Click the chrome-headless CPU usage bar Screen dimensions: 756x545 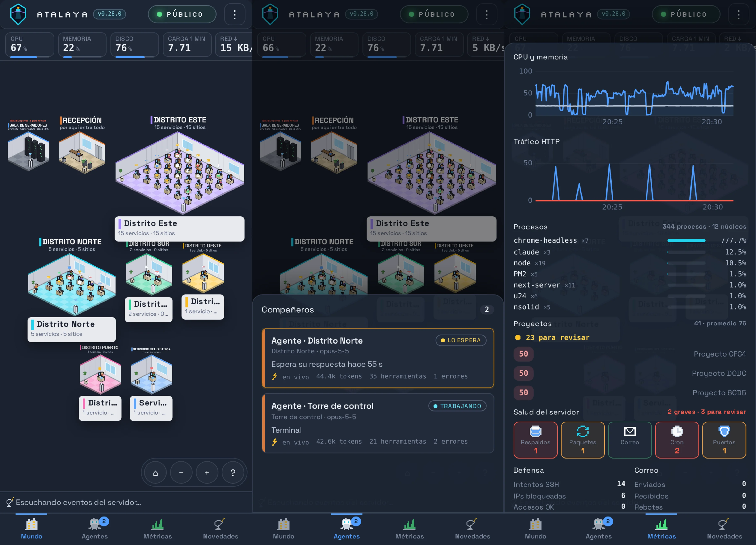tap(686, 240)
